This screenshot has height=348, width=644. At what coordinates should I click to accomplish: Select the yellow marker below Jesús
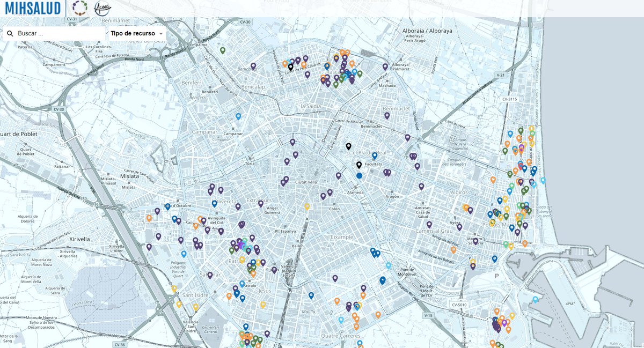point(262,305)
